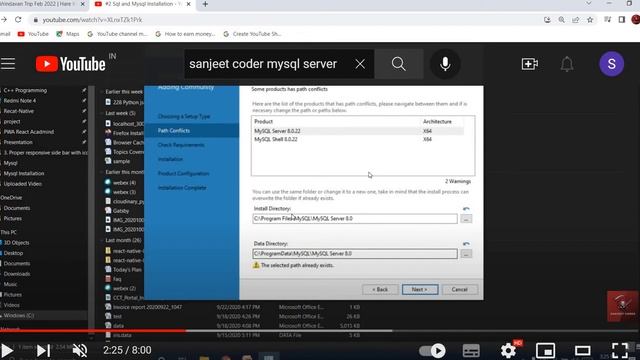Open Invoice report 20200922_1047 file

(x=144, y=307)
